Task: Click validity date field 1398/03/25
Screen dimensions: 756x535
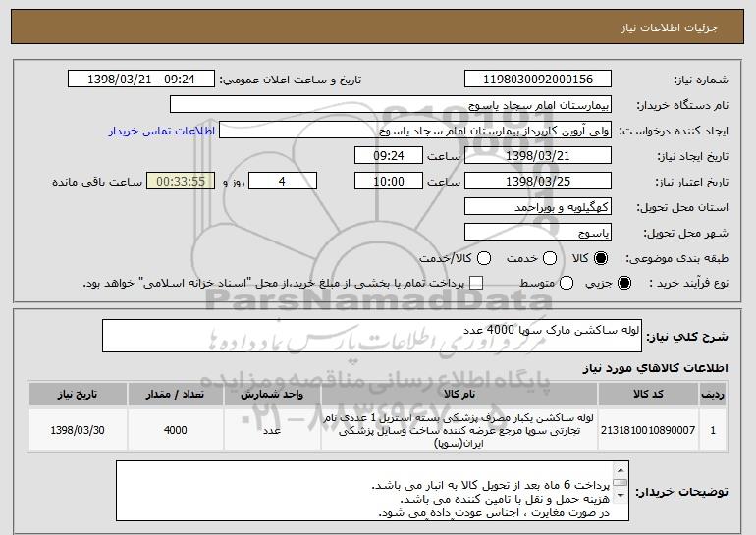Action: (x=538, y=182)
